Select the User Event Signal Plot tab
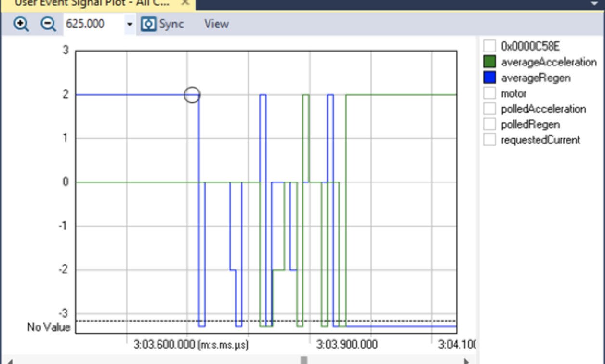 87,4
